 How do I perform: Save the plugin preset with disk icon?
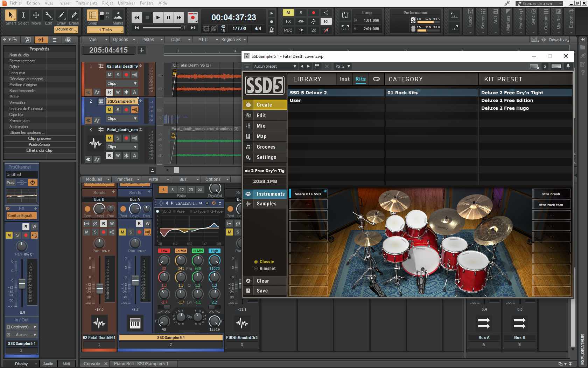pos(317,66)
